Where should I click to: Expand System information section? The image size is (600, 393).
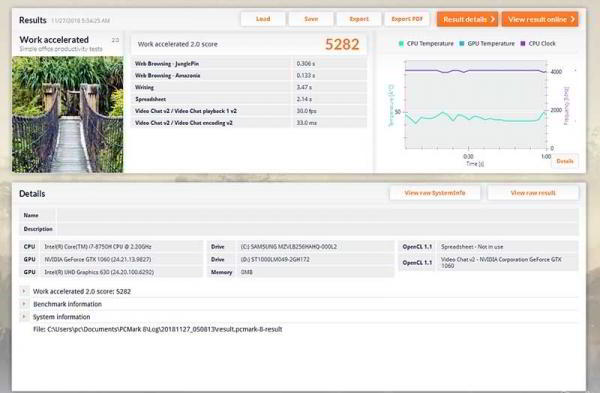[24, 316]
